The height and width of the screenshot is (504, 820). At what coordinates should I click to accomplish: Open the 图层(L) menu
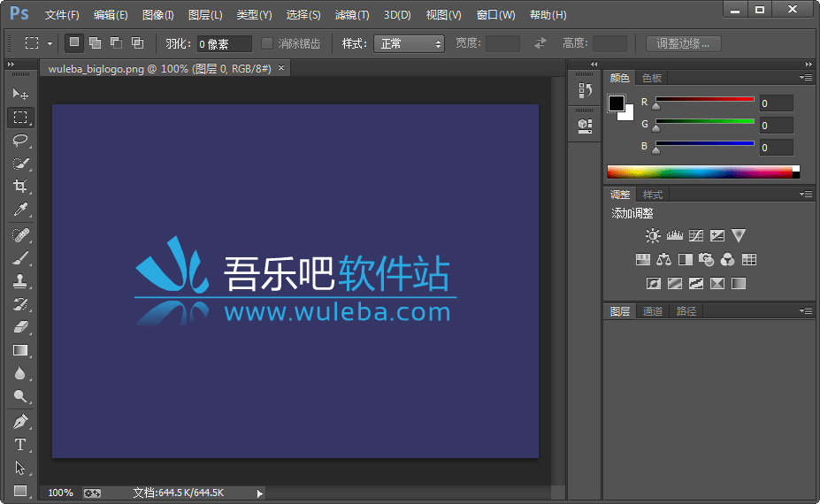[x=205, y=15]
